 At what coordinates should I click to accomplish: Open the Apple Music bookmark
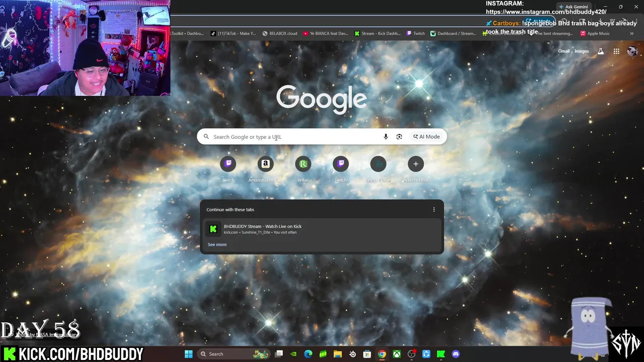(595, 34)
